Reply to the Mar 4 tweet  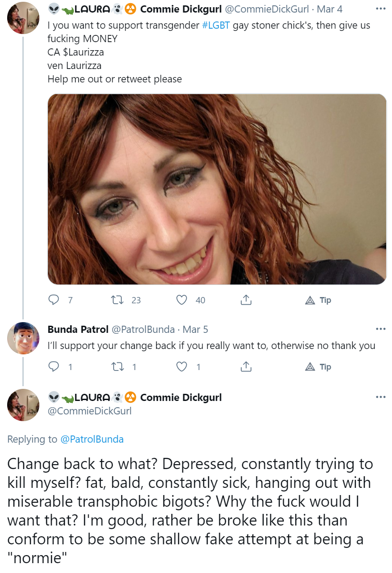click(54, 300)
